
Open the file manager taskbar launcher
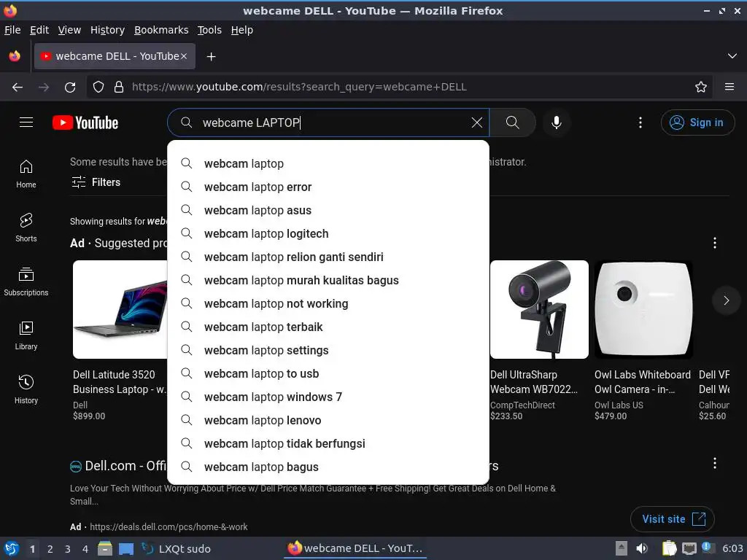[x=105, y=548]
